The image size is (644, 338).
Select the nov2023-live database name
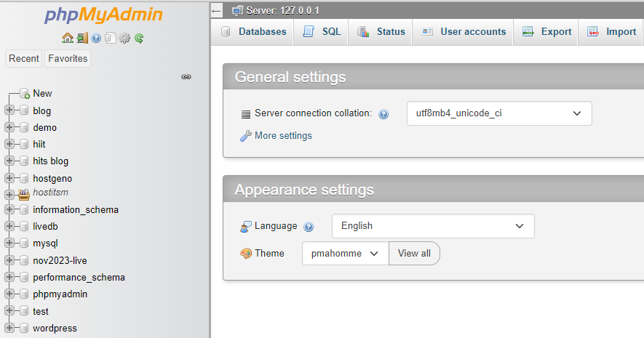pos(60,260)
